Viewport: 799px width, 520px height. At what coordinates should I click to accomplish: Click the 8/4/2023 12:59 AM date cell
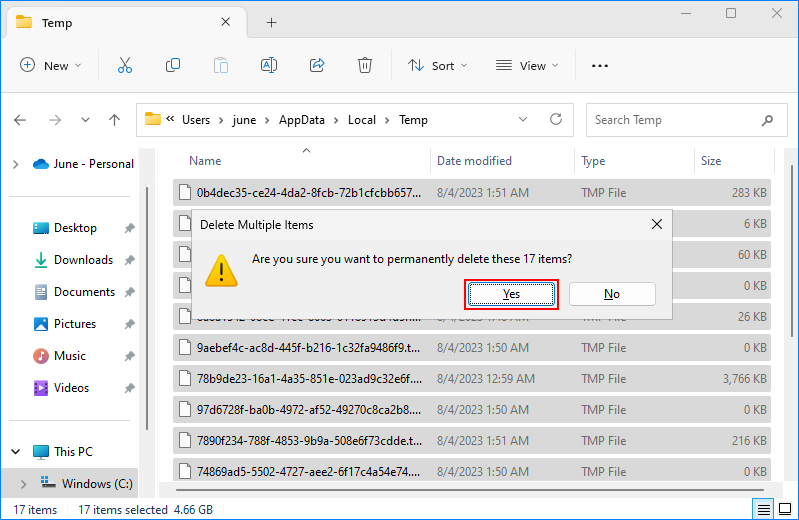click(486, 379)
